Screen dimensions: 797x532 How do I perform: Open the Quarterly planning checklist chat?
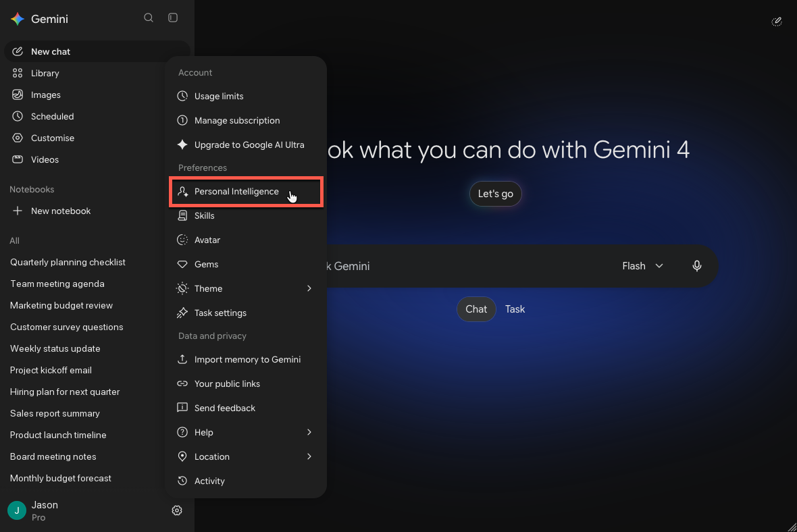click(x=68, y=262)
